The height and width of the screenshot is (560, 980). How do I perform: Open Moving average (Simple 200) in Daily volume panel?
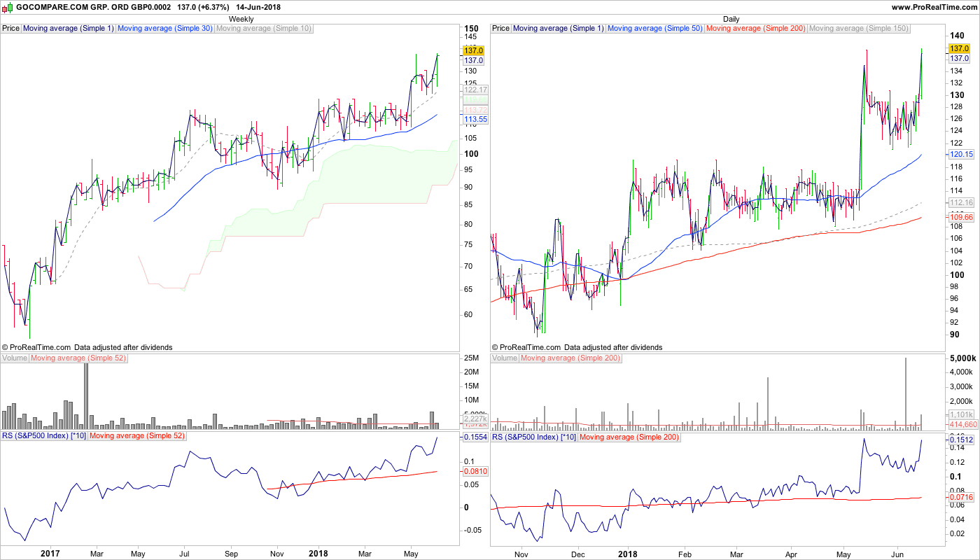coord(570,358)
